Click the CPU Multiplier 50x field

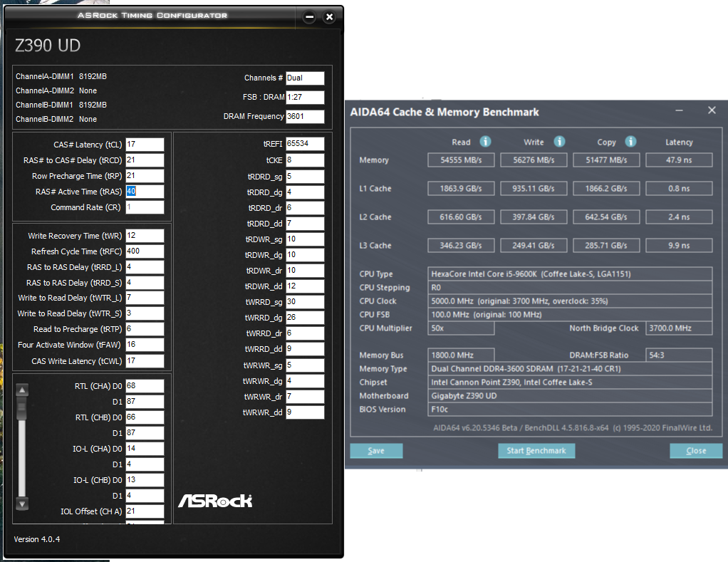click(x=461, y=328)
